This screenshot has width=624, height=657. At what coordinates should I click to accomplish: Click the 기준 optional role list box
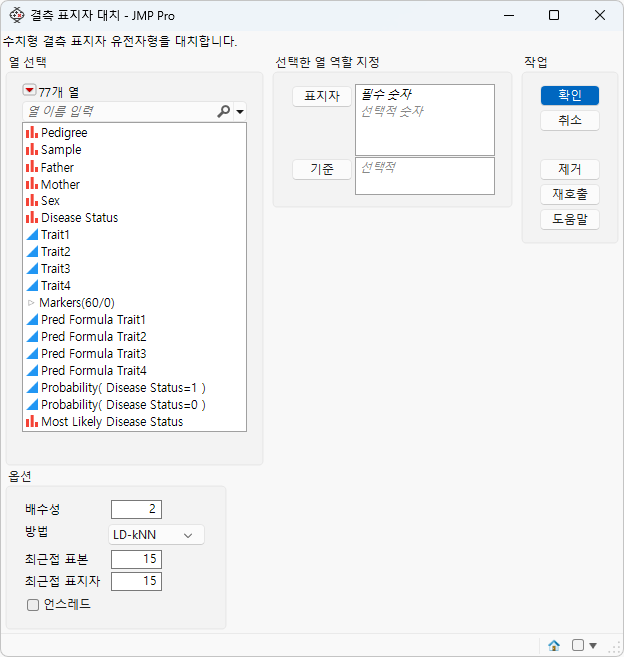425,176
